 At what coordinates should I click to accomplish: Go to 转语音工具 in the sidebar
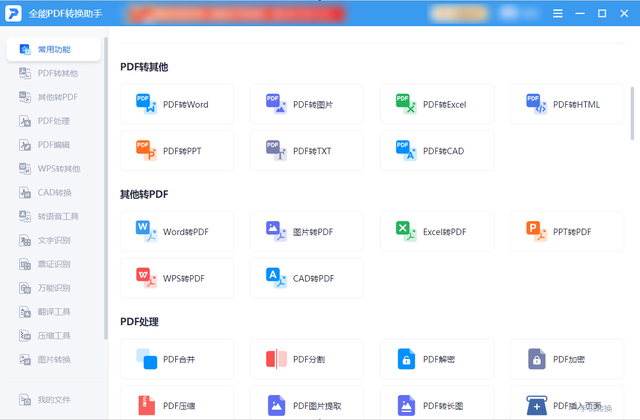coord(53,216)
